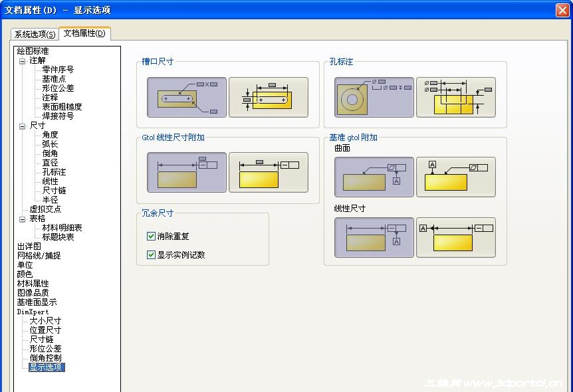Select 颜色 tree item
Screen dimensions: 573x392
click(25, 274)
